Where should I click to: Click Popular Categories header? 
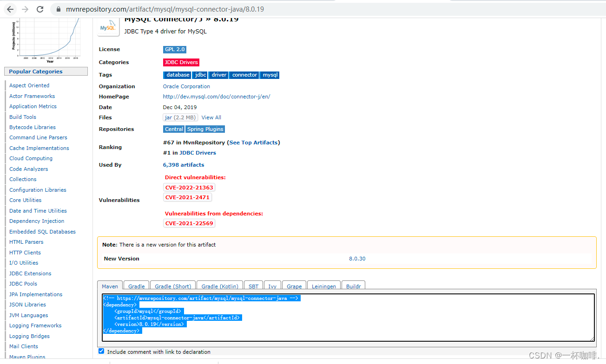pos(46,71)
